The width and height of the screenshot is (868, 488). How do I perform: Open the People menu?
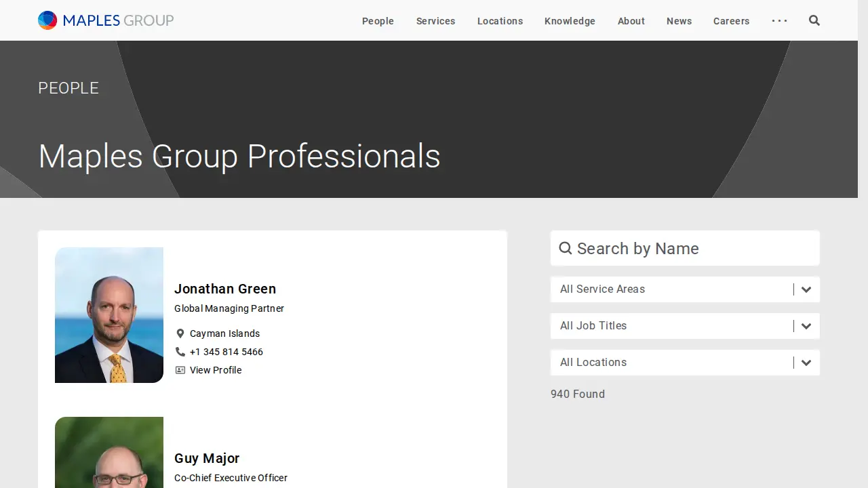tap(378, 21)
